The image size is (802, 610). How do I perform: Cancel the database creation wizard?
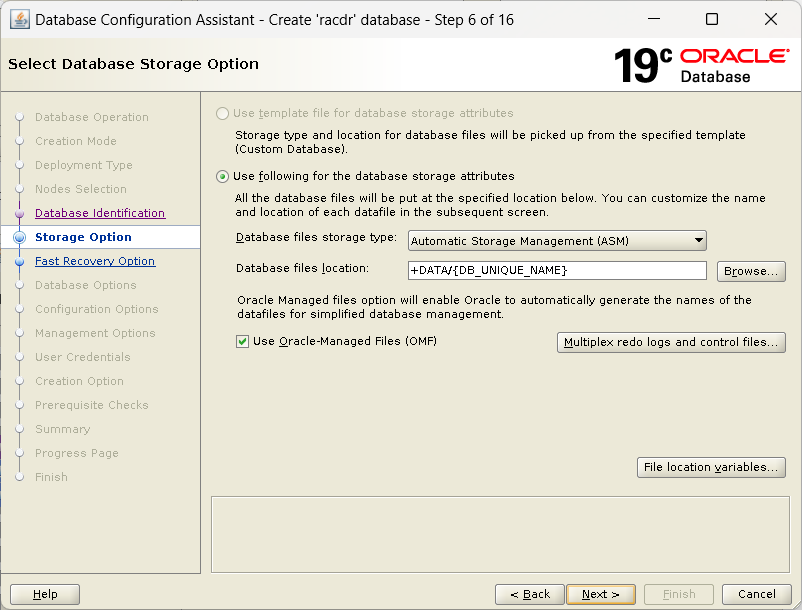(756, 594)
